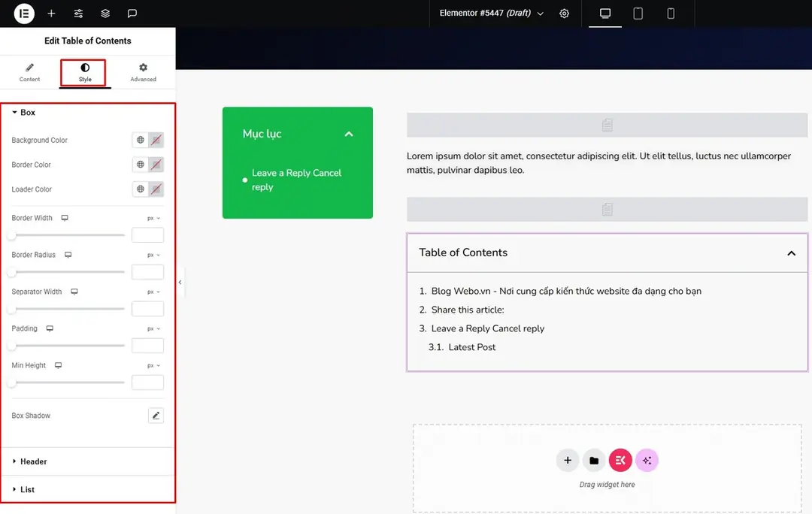Pick the Loader Color swatch
Screen dimensions: 812x514
point(156,189)
